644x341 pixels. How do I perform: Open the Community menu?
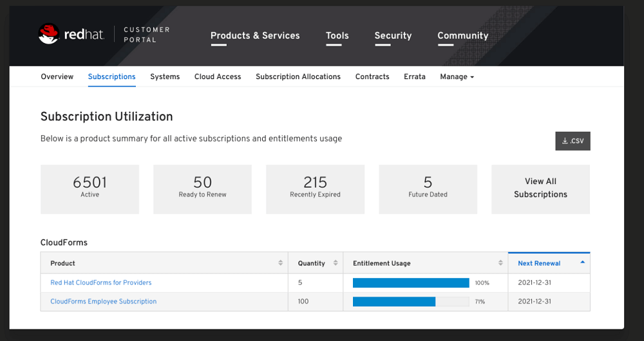click(x=462, y=36)
